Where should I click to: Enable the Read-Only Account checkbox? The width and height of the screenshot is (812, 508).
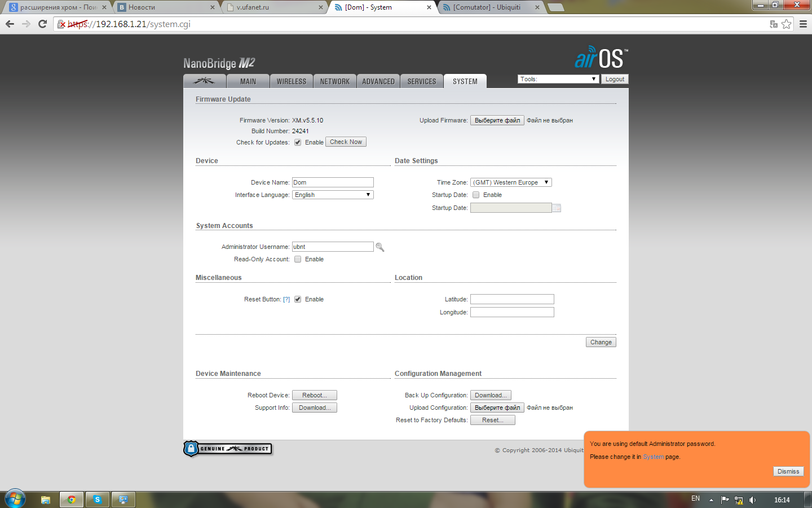click(298, 259)
